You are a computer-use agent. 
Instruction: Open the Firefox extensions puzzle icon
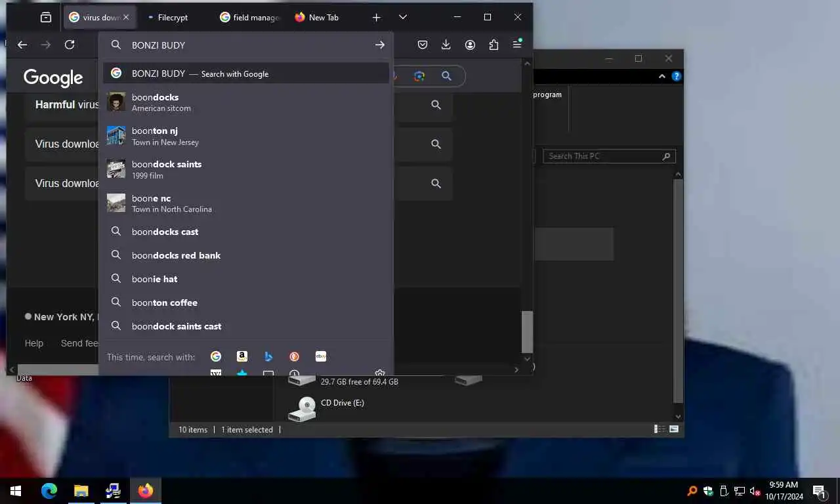tap(493, 45)
